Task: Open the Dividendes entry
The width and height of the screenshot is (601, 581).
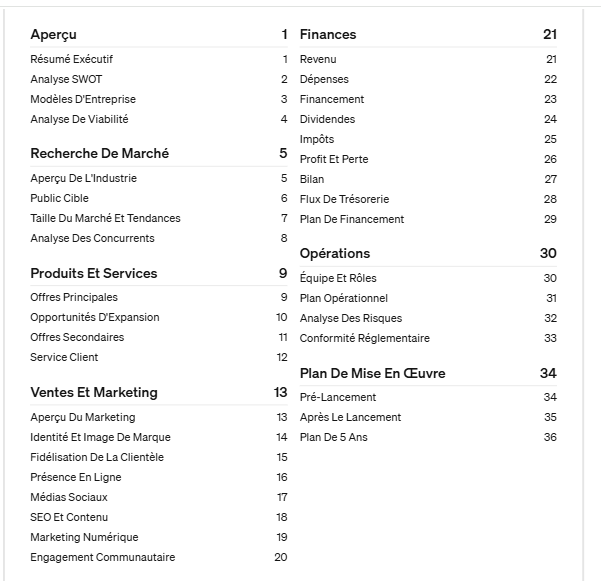Action: 428,119
